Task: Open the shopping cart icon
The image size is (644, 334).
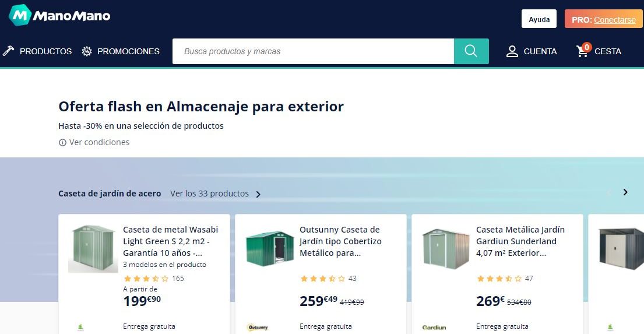Action: click(583, 51)
